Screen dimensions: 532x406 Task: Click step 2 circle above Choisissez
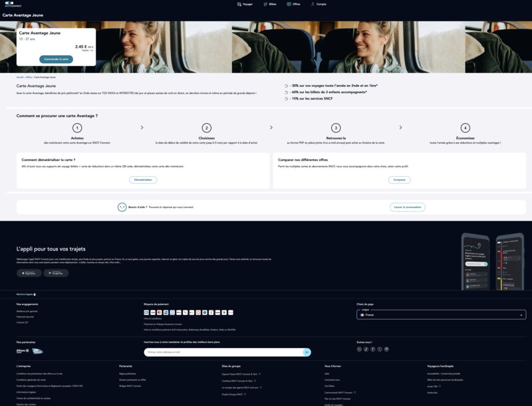click(207, 128)
